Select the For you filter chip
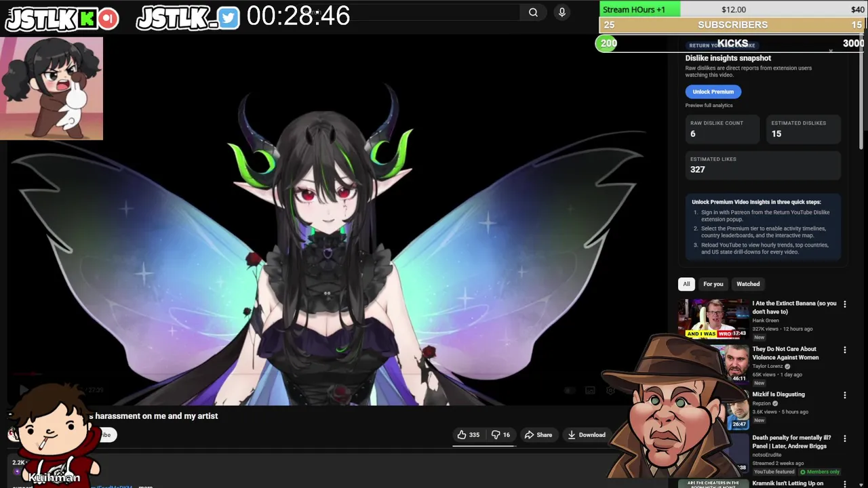 [x=713, y=284]
